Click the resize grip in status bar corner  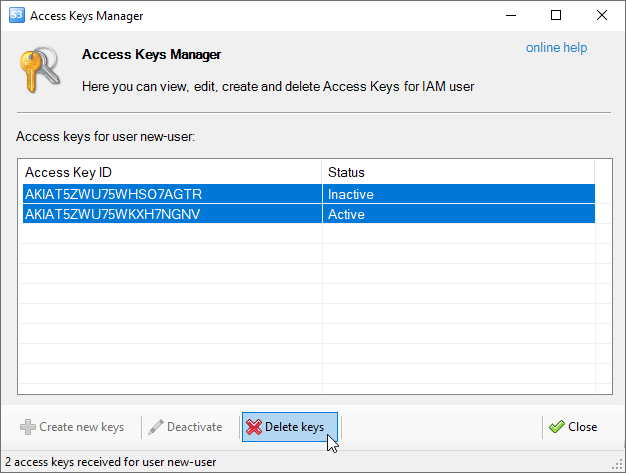[x=618, y=465]
